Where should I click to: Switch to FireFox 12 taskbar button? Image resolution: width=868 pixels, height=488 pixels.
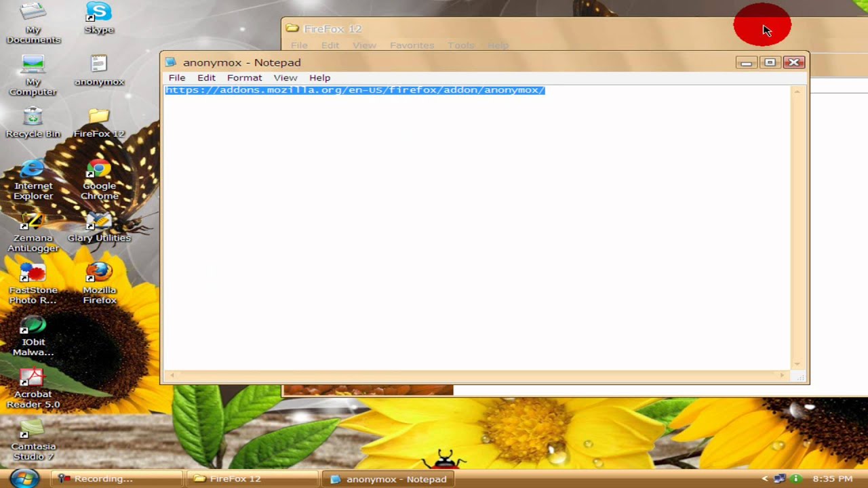point(252,479)
